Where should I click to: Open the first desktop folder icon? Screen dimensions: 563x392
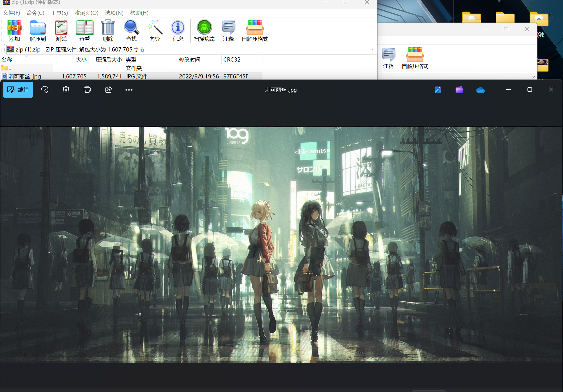472,17
